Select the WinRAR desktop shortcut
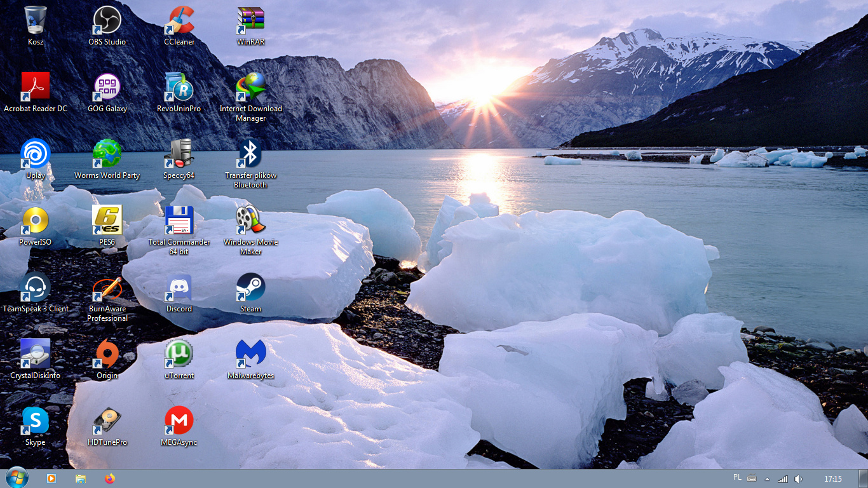 click(x=250, y=20)
